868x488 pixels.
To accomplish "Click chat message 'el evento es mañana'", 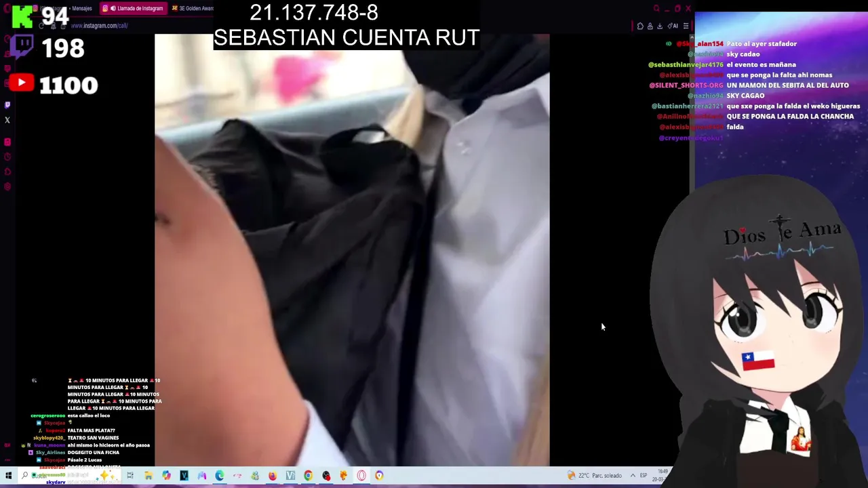I will (761, 64).
